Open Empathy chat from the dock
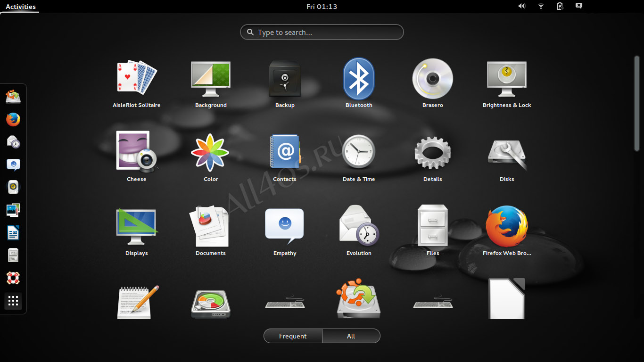Image resolution: width=644 pixels, height=362 pixels. coord(13,165)
